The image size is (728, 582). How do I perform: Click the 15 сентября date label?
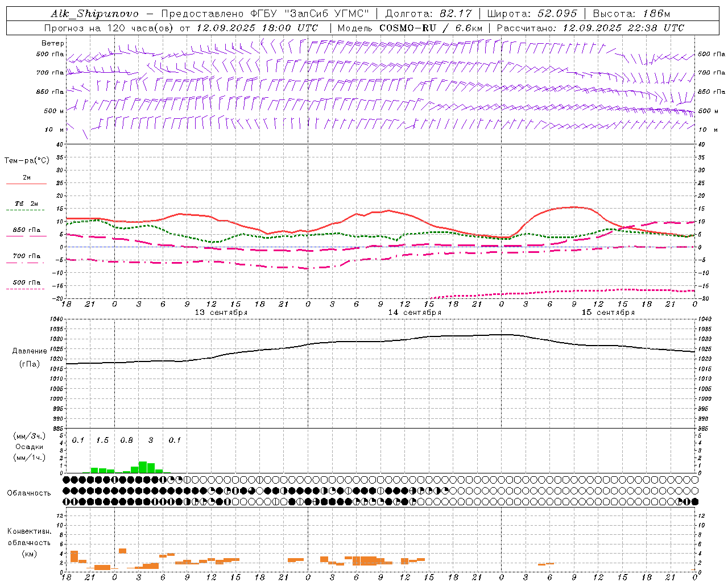coord(608,313)
